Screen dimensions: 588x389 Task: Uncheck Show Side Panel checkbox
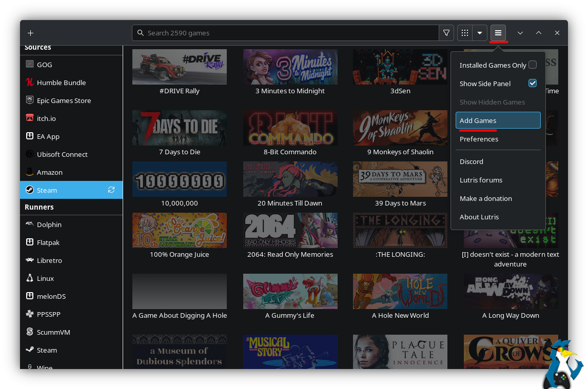533,84
